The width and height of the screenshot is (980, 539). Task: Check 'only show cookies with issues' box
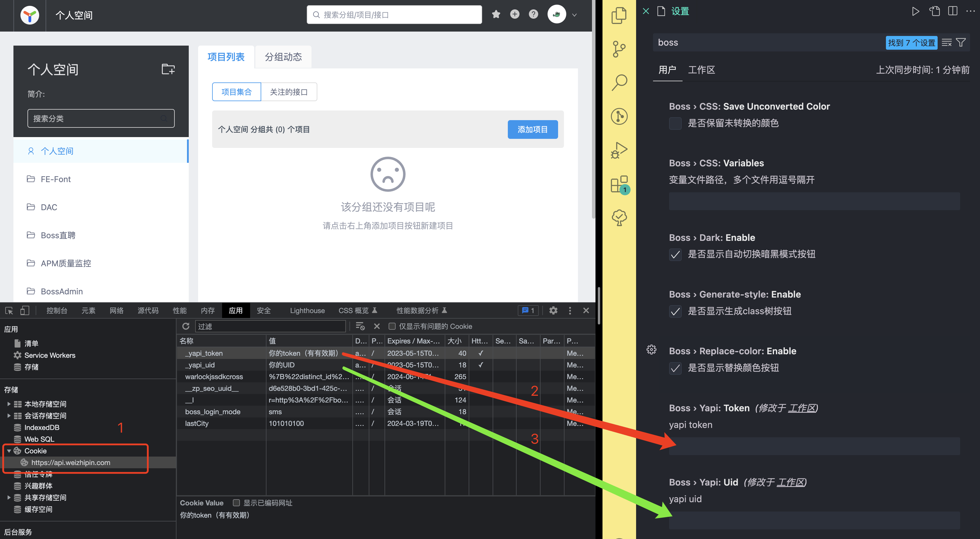(x=392, y=326)
